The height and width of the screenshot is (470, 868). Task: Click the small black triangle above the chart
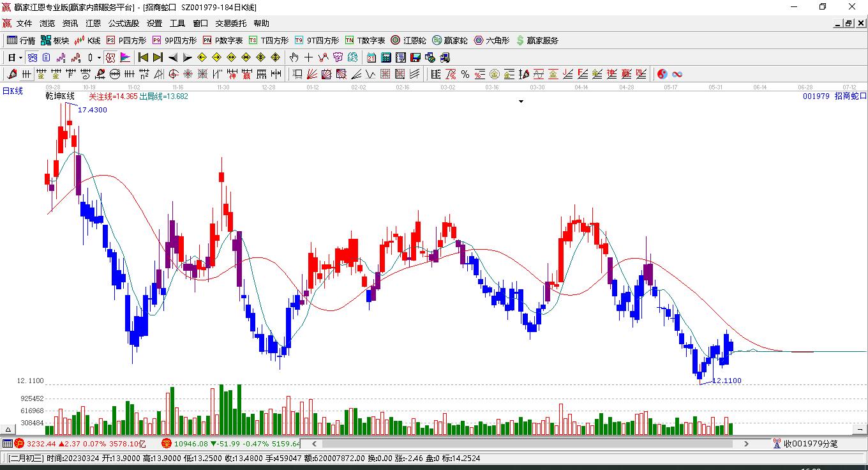(521, 102)
